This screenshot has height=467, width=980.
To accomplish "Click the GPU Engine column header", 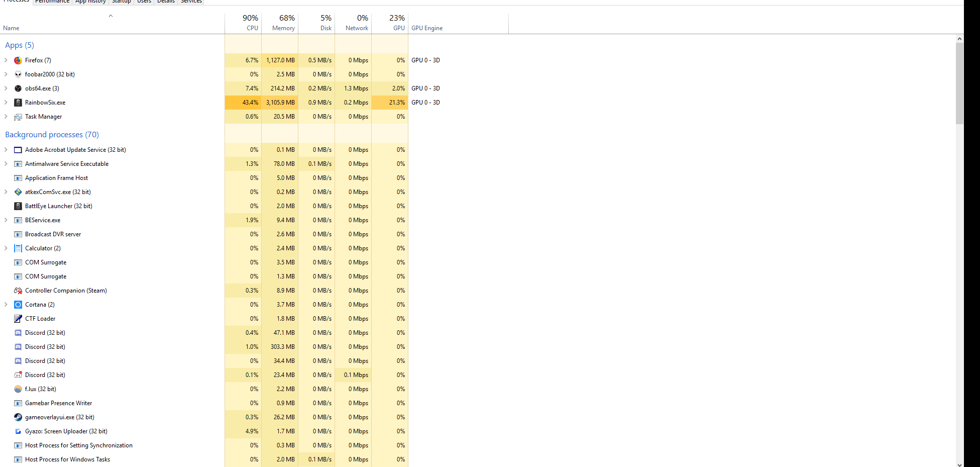I will point(458,23).
